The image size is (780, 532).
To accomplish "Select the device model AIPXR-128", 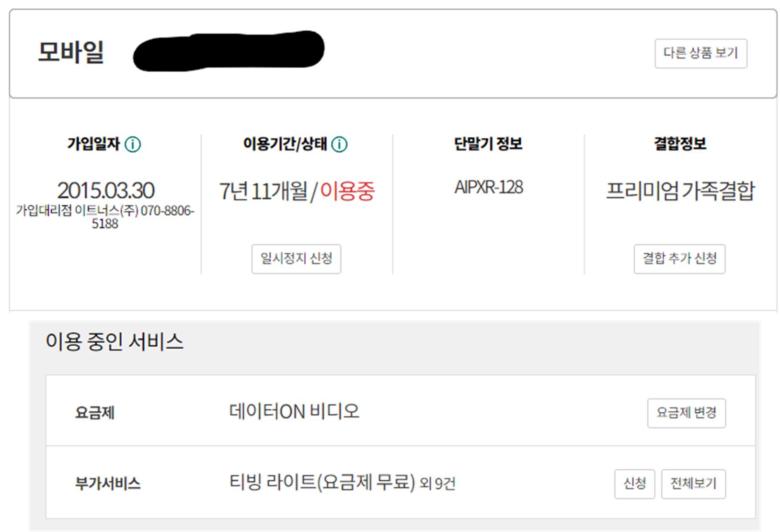I will (x=488, y=187).
